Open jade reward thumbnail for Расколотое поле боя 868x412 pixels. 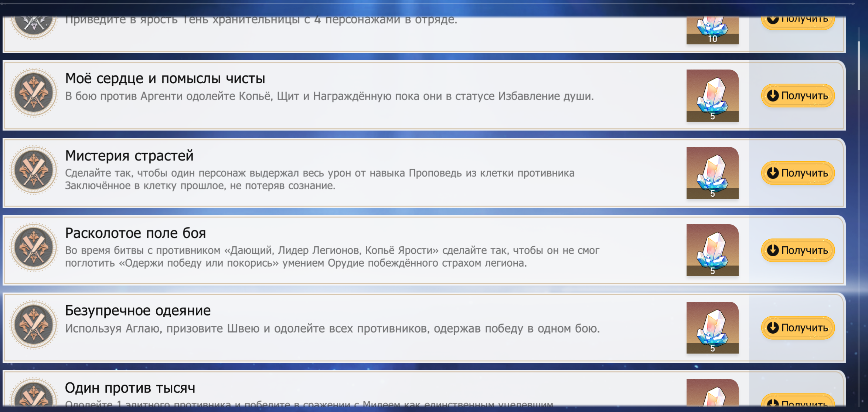(712, 250)
